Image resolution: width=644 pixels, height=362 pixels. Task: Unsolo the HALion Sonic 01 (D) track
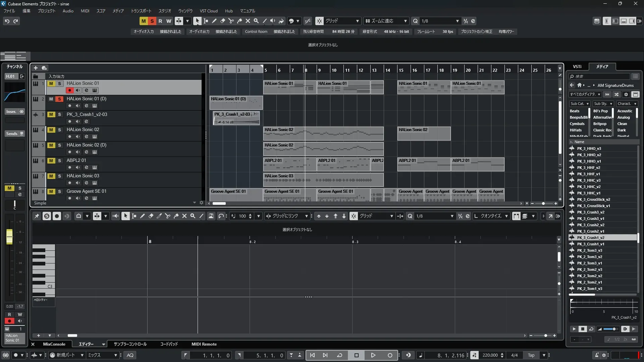point(59,99)
